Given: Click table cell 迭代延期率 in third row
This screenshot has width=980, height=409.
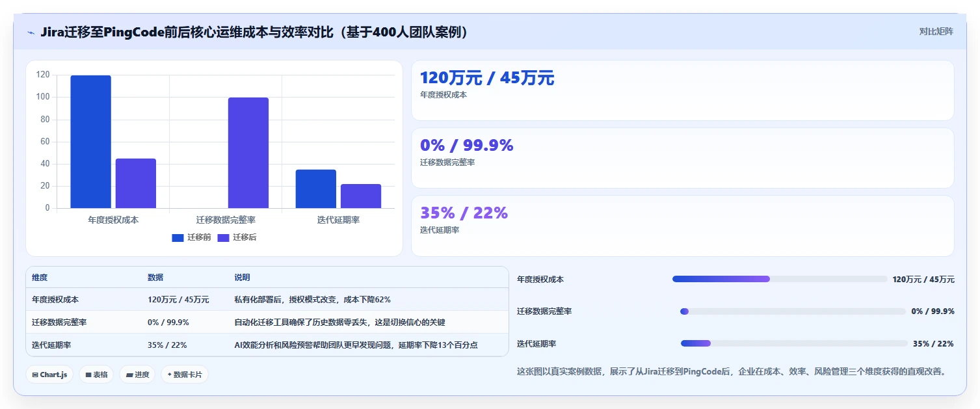Looking at the screenshot, I should (x=51, y=345).
